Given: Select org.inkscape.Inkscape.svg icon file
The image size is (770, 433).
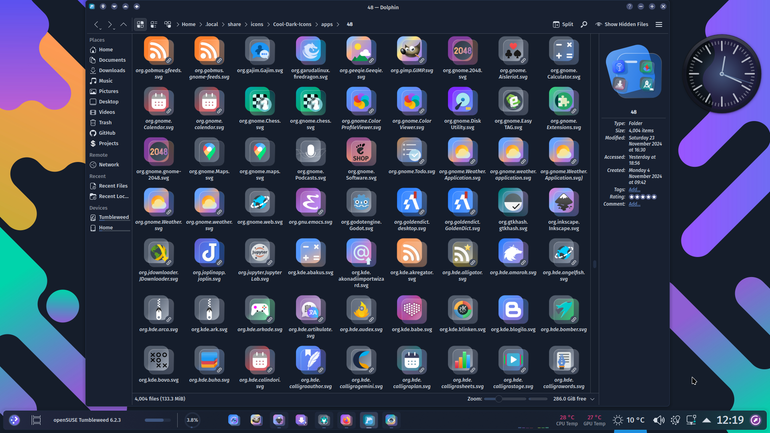Looking at the screenshot, I should (563, 210).
